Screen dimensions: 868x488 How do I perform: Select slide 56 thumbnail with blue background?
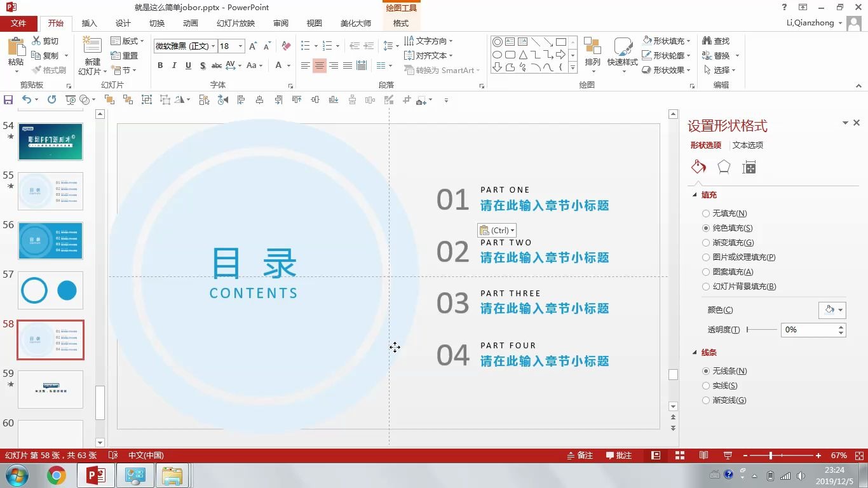(x=50, y=241)
